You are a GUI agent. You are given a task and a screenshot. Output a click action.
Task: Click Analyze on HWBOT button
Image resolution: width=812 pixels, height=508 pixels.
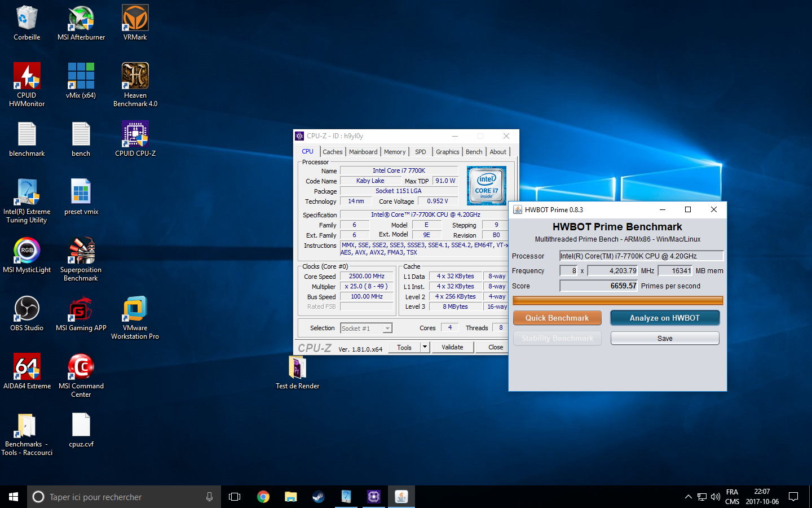click(665, 318)
